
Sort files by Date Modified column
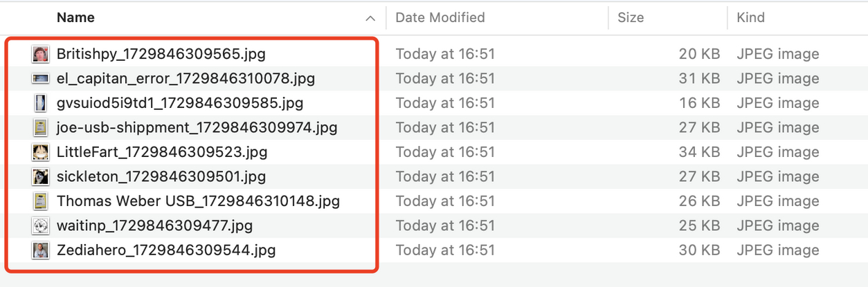point(440,18)
